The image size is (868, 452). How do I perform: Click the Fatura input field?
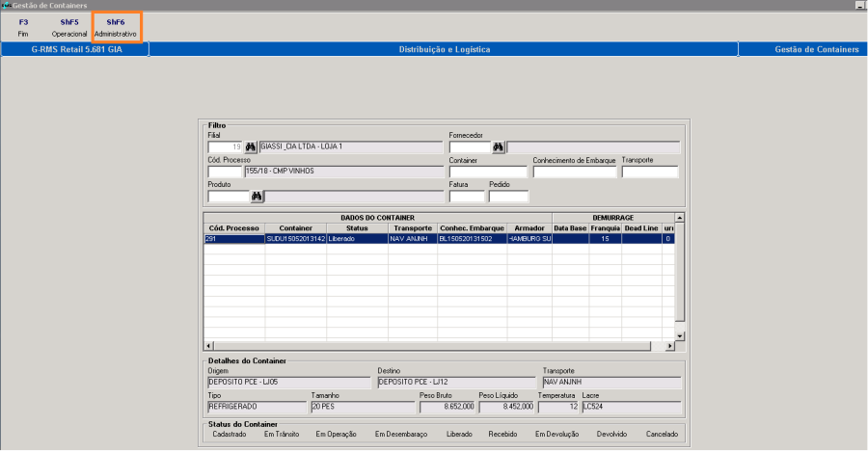tap(467, 197)
